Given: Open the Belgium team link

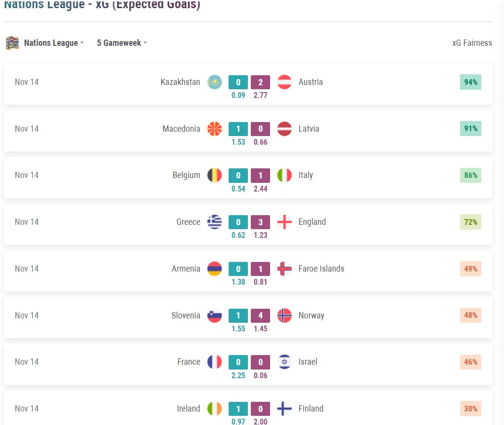Looking at the screenshot, I should pyautogui.click(x=186, y=175).
